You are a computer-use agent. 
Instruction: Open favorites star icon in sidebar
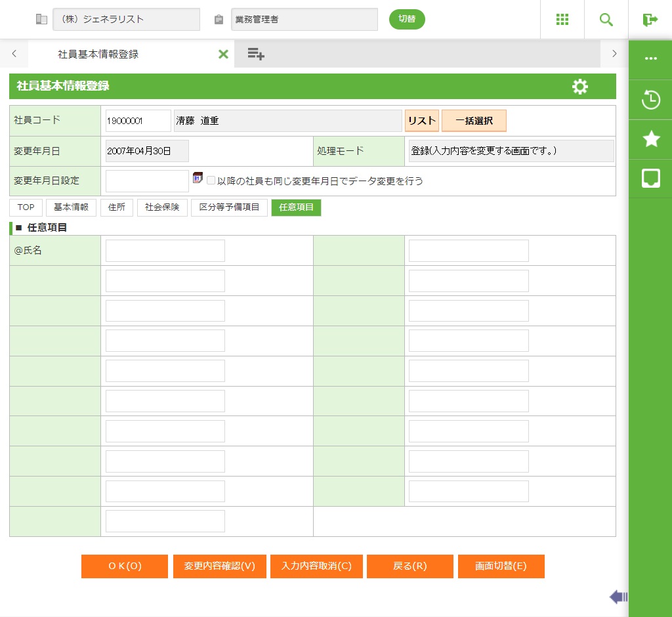tap(650, 138)
